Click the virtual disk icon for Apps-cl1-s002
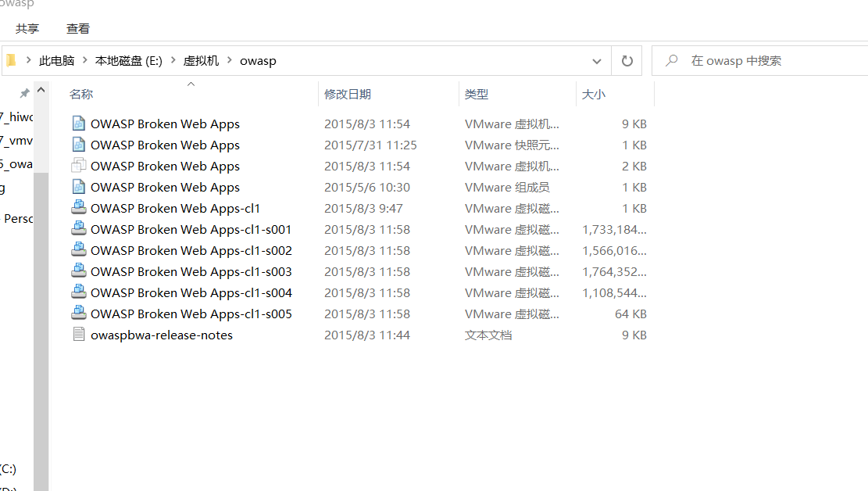 (x=79, y=249)
